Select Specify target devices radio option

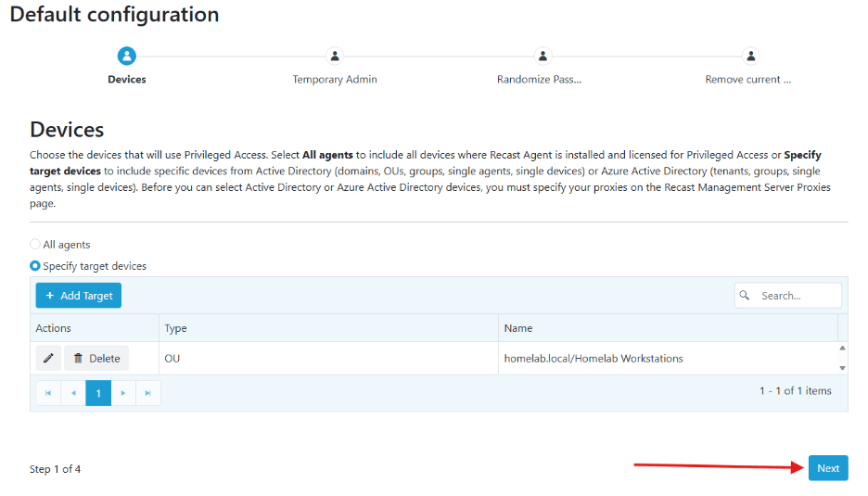[x=35, y=266]
